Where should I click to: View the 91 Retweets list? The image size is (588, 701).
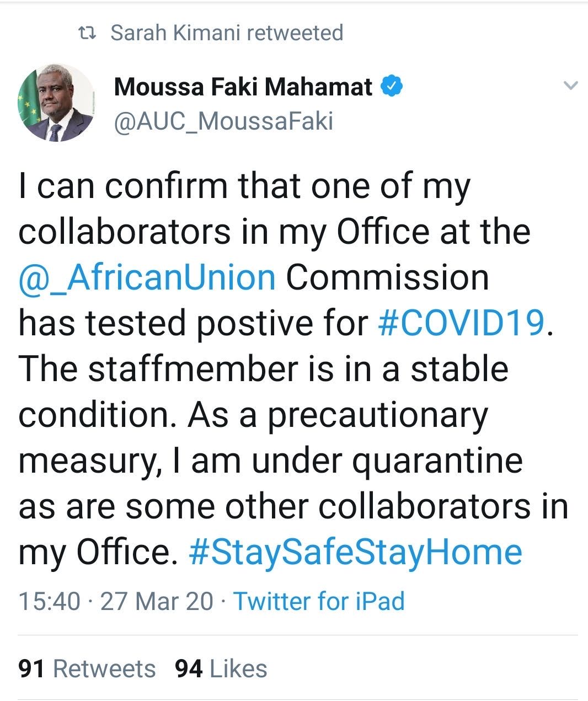pos(87,668)
